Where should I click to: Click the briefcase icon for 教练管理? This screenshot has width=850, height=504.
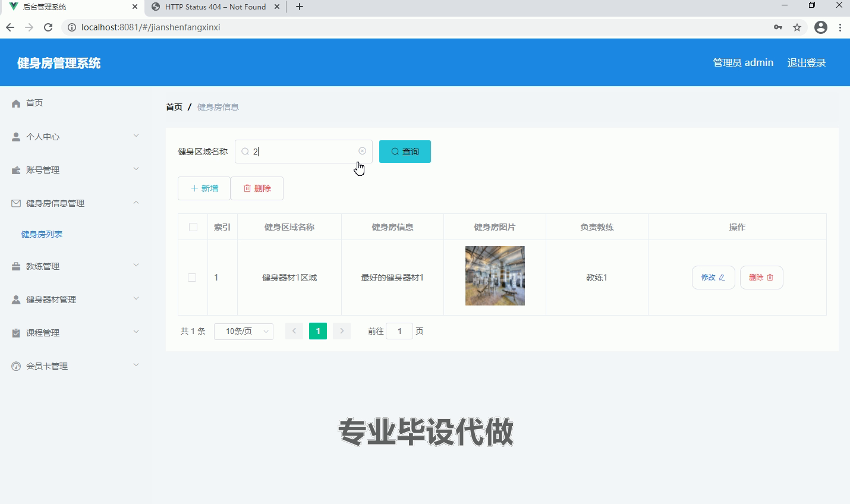pyautogui.click(x=16, y=266)
